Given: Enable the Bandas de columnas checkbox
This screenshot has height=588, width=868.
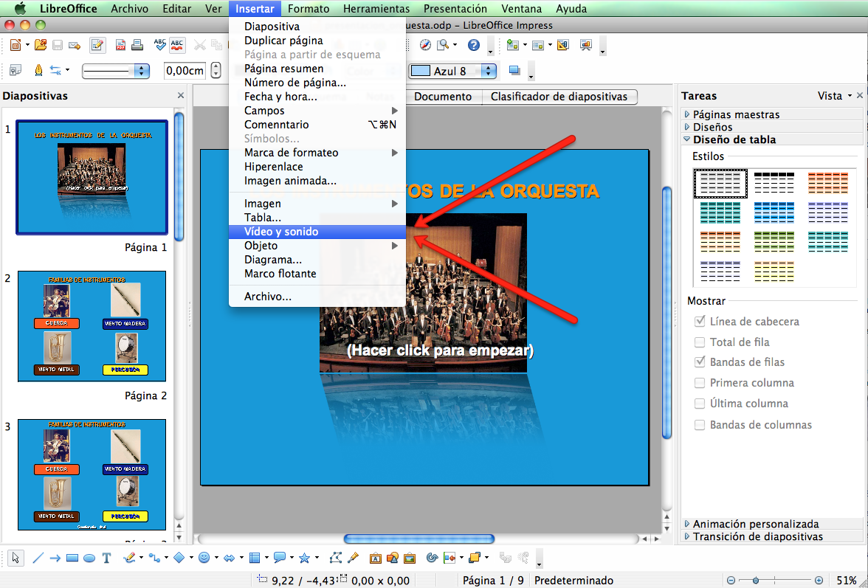Looking at the screenshot, I should (x=700, y=425).
